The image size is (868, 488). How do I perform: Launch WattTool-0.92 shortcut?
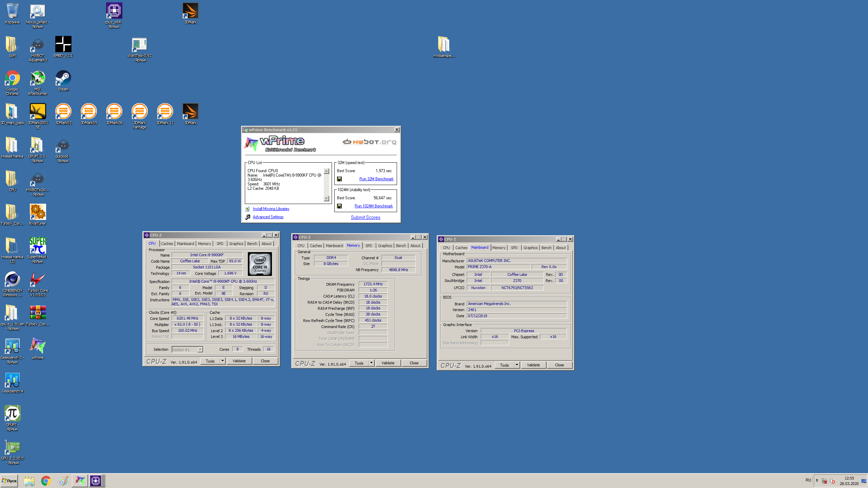[139, 49]
